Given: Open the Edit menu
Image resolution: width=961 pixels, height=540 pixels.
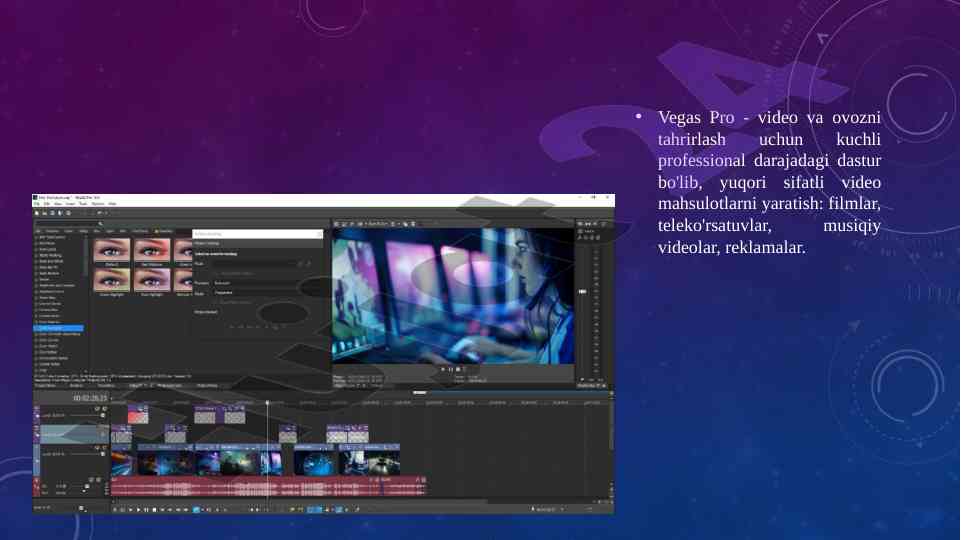Looking at the screenshot, I should (x=47, y=203).
